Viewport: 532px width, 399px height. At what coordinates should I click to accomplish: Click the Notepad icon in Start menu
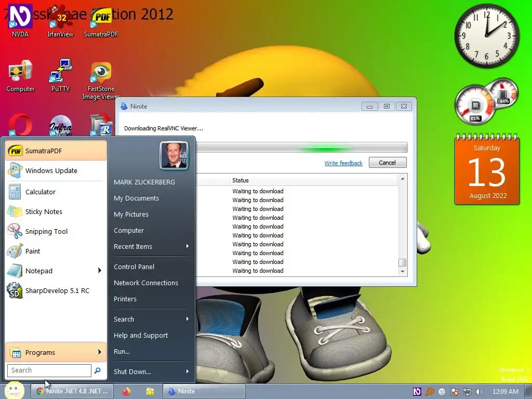pyautogui.click(x=15, y=271)
